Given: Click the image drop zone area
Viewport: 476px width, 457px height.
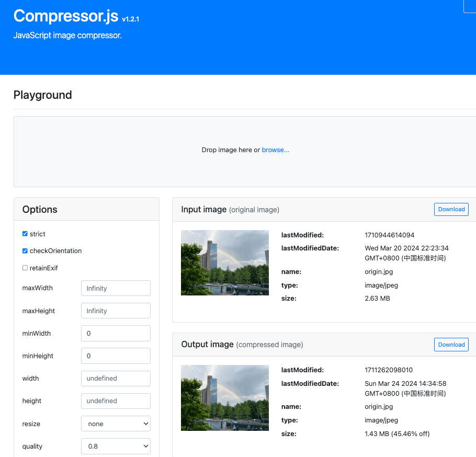Looking at the screenshot, I should [x=245, y=152].
